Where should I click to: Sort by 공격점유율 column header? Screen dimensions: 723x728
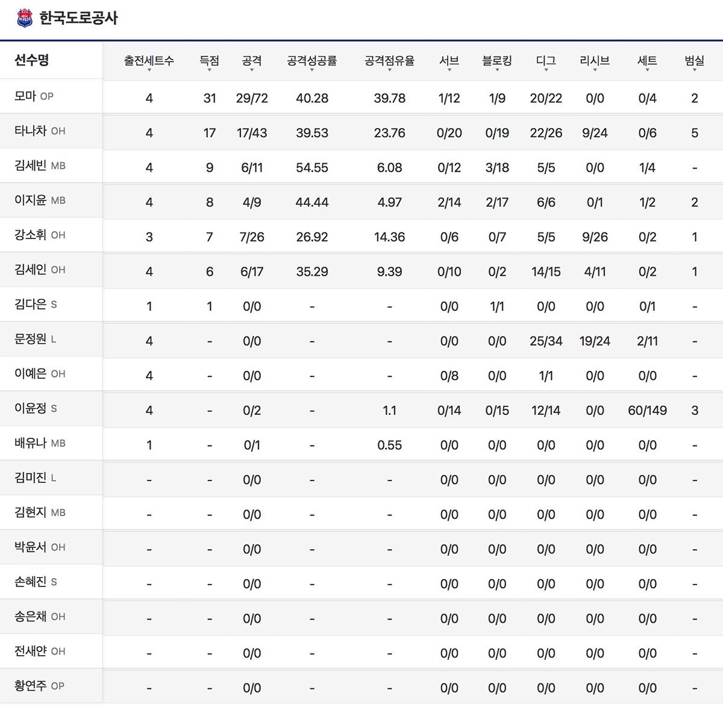[389, 61]
